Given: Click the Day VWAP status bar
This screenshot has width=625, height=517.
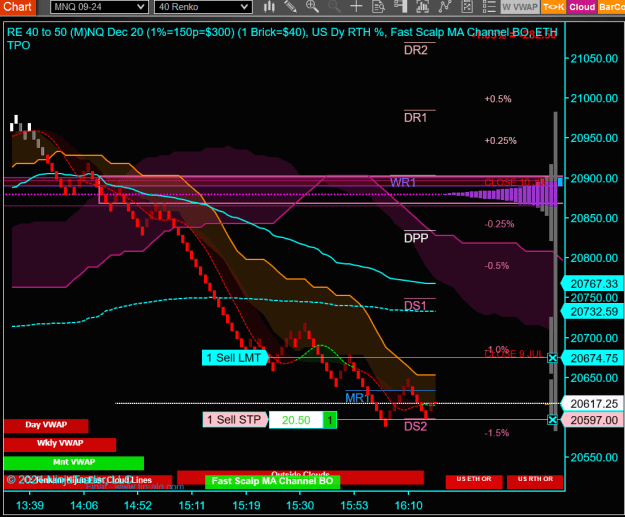Looking at the screenshot, I should tap(46, 425).
